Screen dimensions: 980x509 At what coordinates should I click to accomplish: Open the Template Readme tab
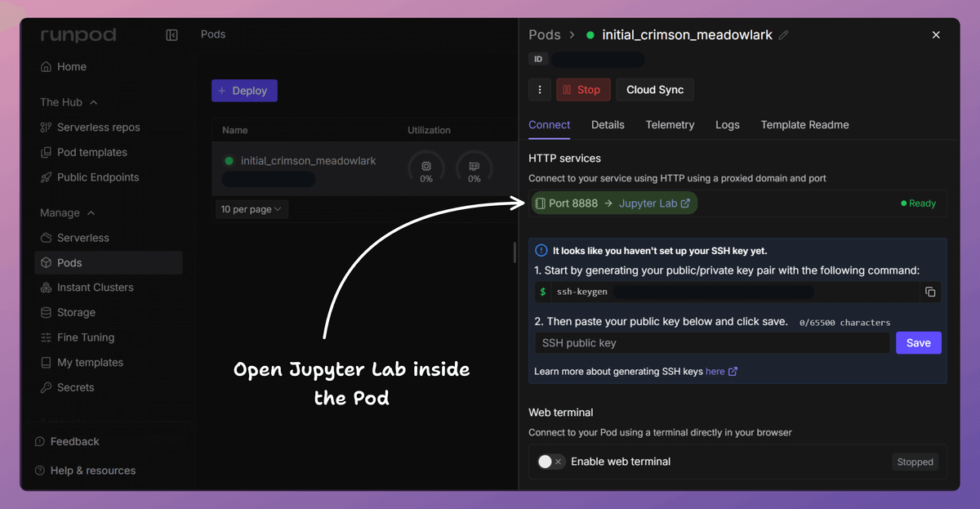coord(805,125)
